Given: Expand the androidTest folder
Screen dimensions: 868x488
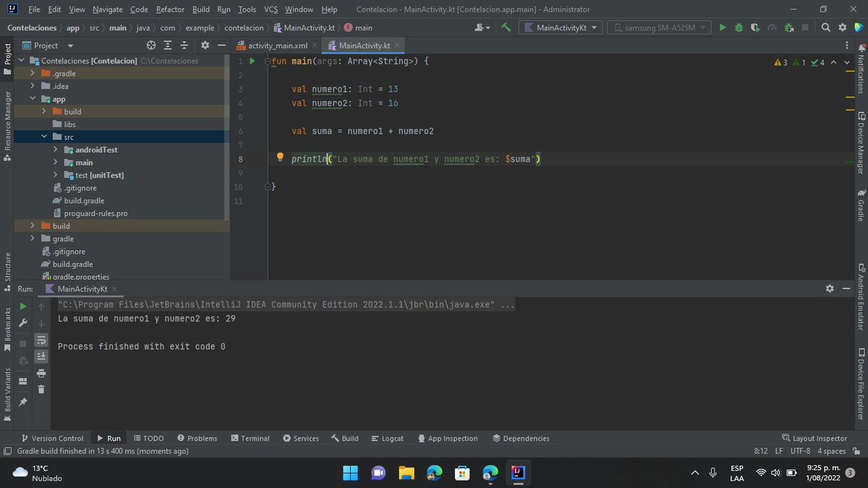Looking at the screenshot, I should click(56, 150).
